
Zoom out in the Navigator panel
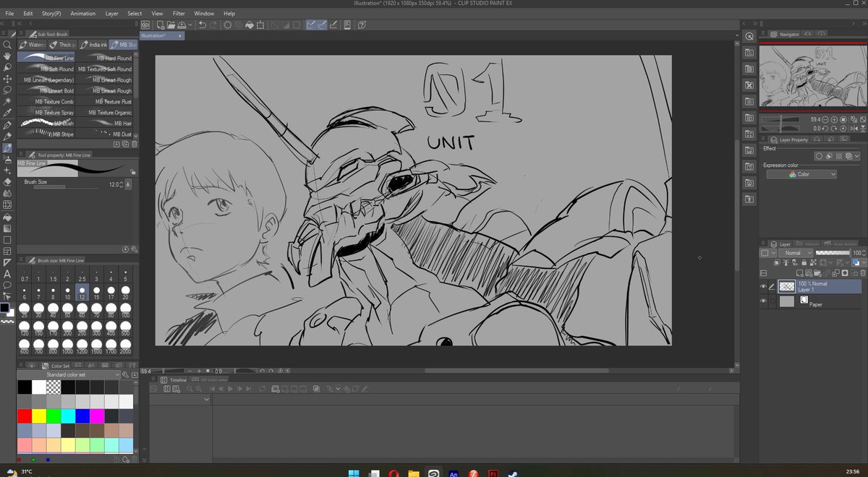click(x=825, y=119)
